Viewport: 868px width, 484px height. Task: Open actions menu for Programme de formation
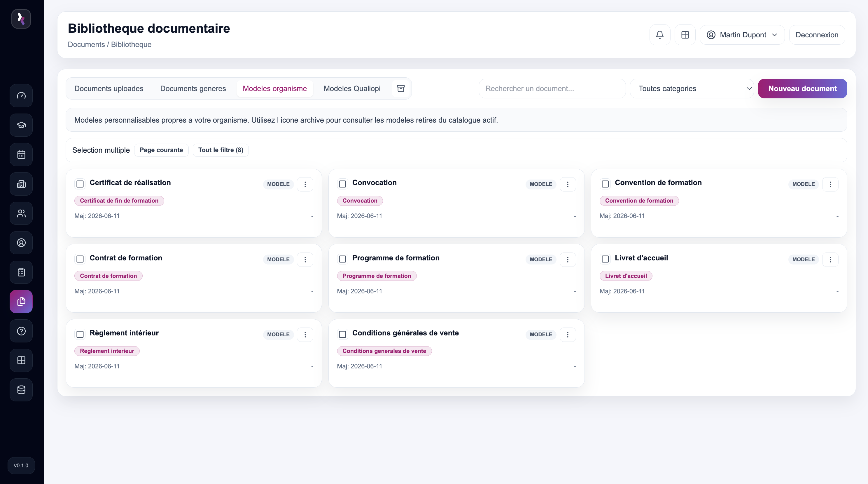tap(567, 260)
